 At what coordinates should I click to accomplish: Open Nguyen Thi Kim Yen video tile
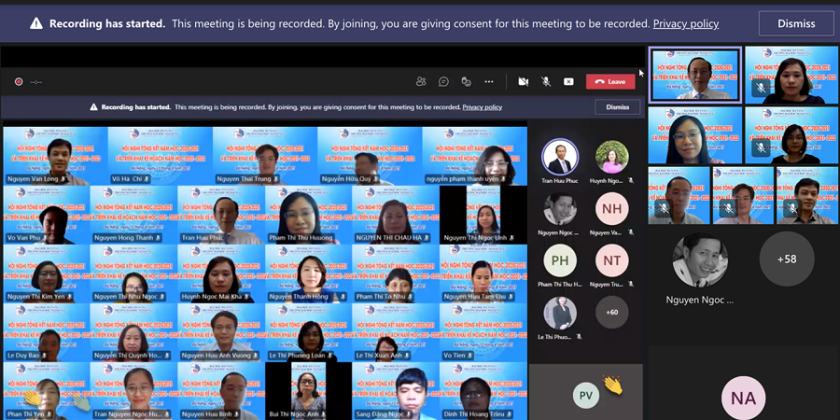(x=47, y=274)
